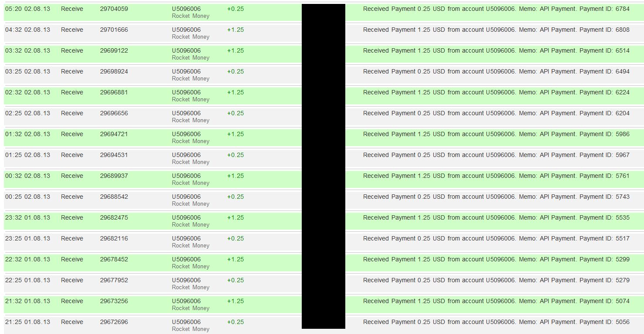Click account U5096006 in the 21:32 row

point(186,301)
